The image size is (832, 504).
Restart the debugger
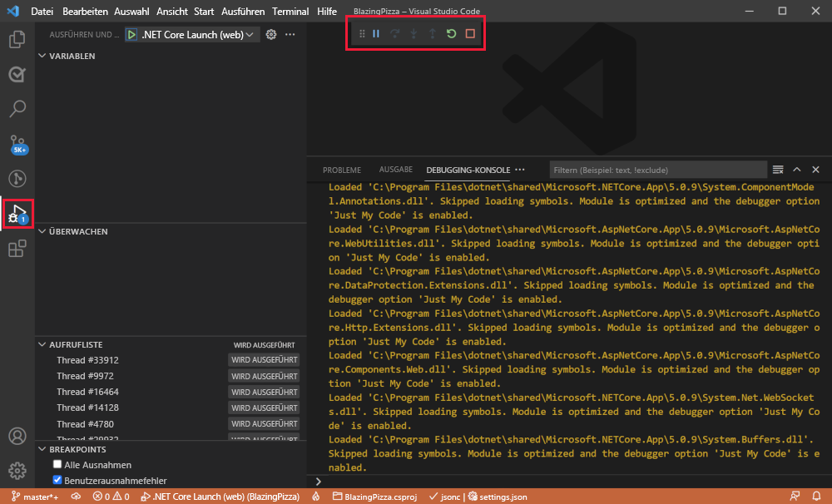point(450,33)
